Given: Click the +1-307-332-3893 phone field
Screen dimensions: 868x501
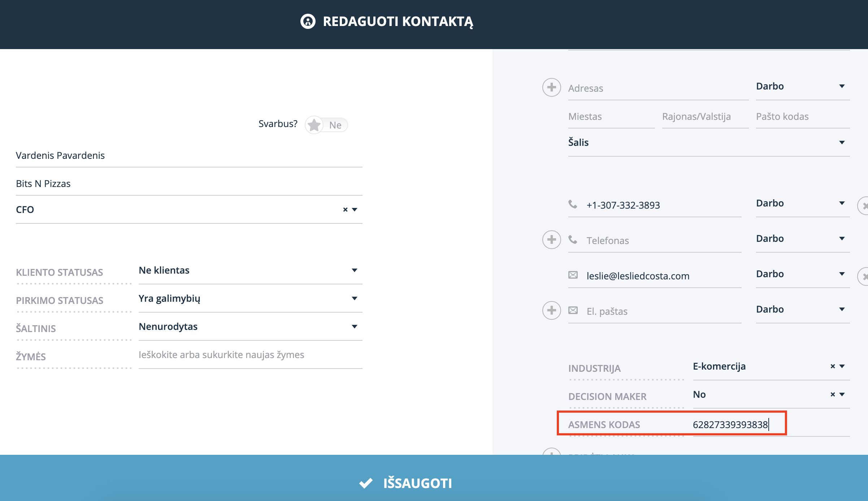Looking at the screenshot, I should 664,205.
